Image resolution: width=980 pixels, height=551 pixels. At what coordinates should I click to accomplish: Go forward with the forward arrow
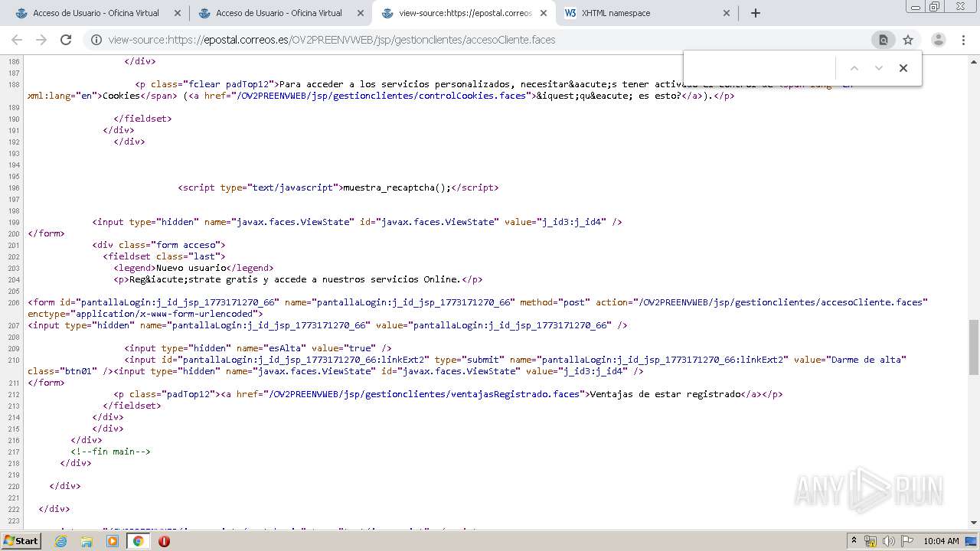point(41,40)
